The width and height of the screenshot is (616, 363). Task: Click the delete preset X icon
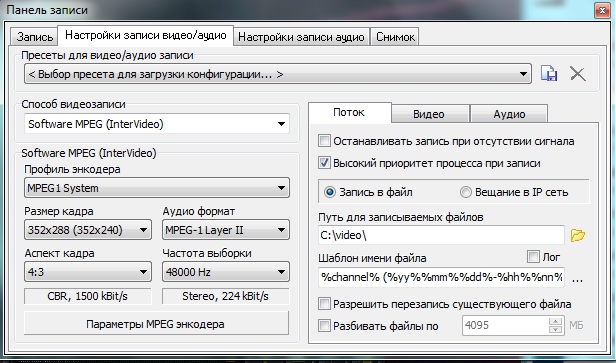click(x=578, y=73)
